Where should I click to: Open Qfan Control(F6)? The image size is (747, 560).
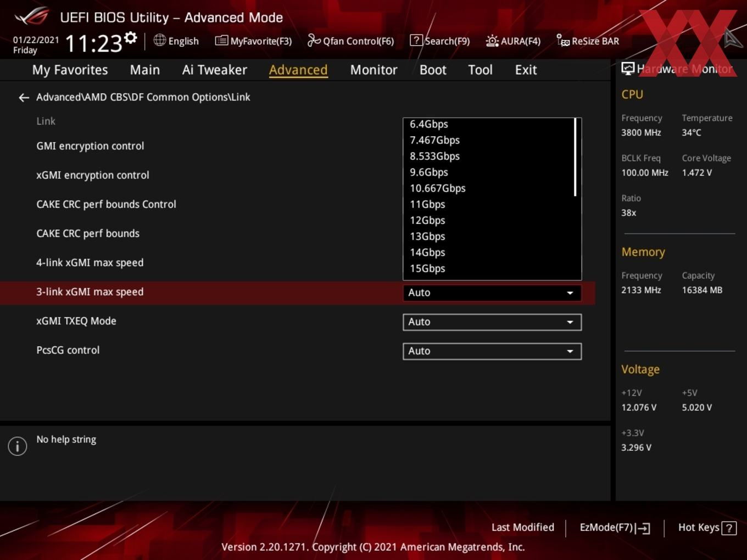[350, 41]
